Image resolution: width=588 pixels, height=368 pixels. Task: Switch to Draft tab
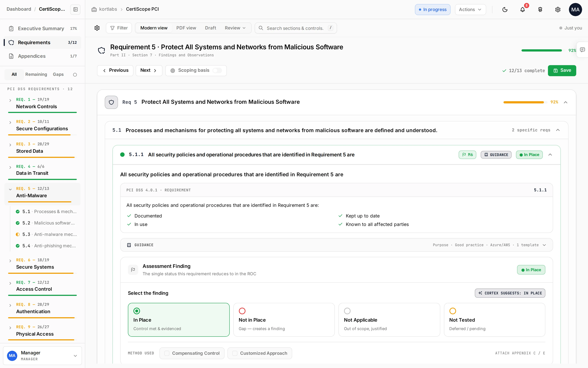210,28
